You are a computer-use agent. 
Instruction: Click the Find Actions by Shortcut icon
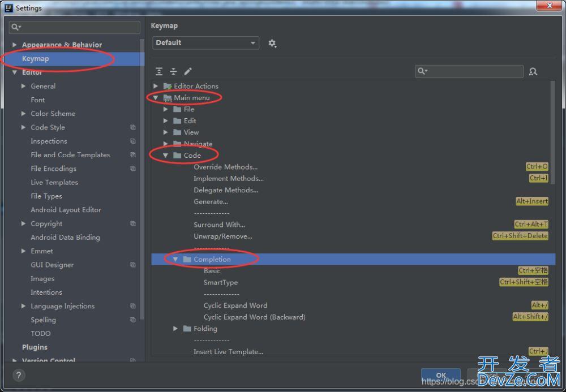(533, 71)
